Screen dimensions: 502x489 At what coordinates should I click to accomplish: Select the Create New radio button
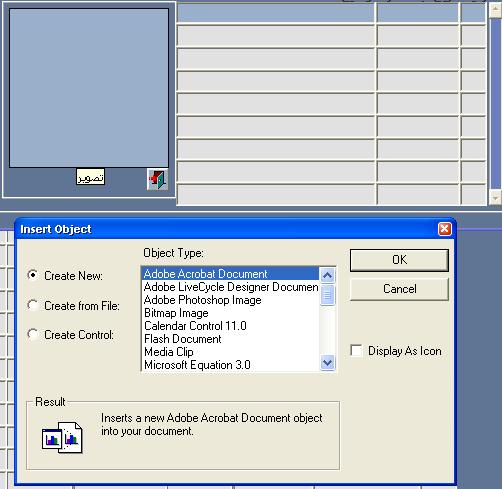tap(33, 275)
